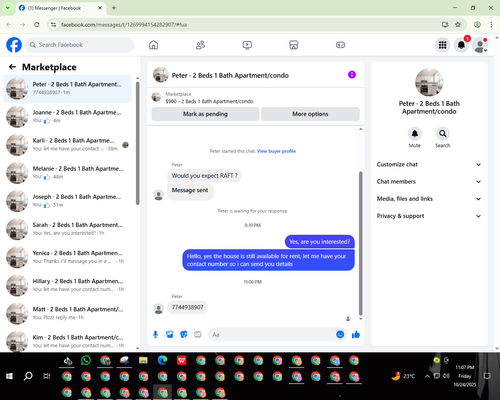Show hidden system tray icons
This screenshot has height=400, width=500.
pos(427,376)
